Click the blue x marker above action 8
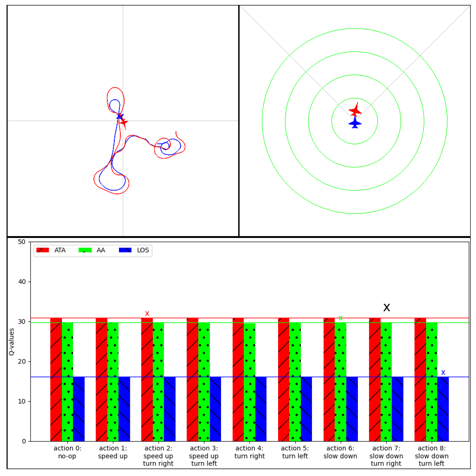The image size is (476, 476). [443, 372]
